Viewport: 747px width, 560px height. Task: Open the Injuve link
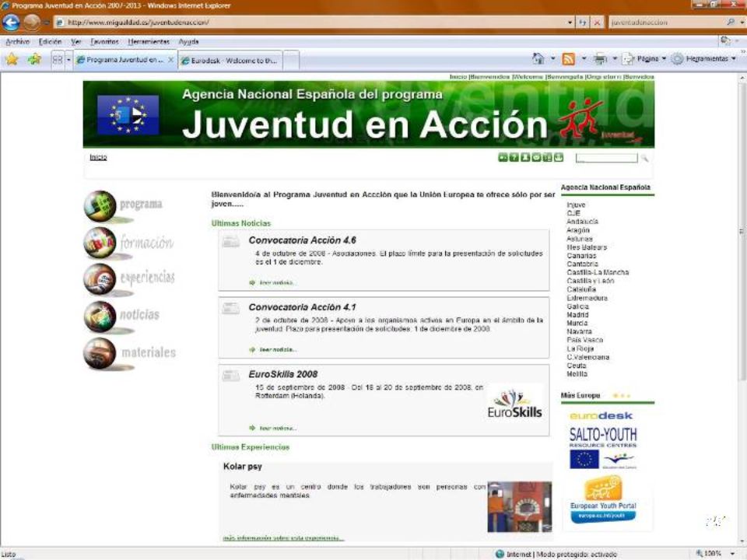click(576, 205)
